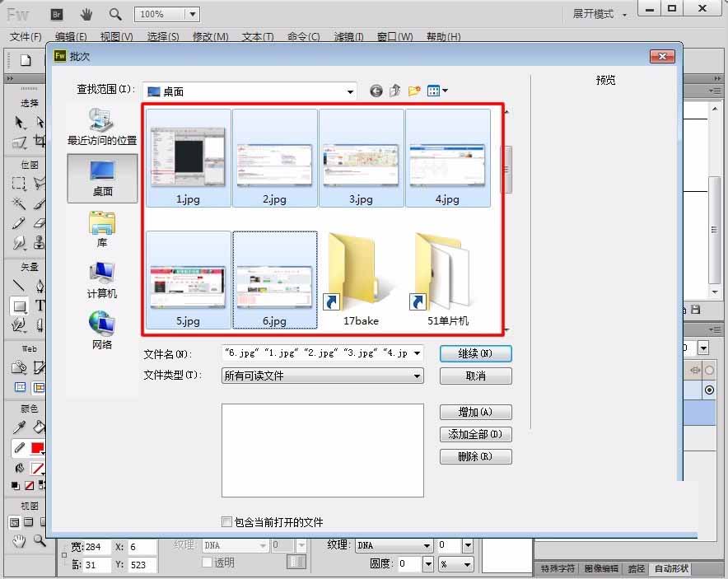This screenshot has height=579, width=728.
Task: Click the back navigation arrow in batch dialog
Action: coord(376,91)
